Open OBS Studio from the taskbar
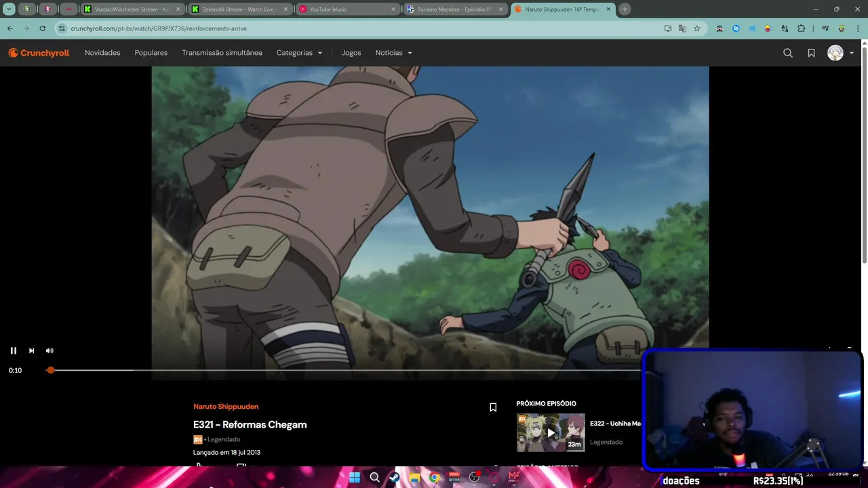Image resolution: width=868 pixels, height=488 pixels. tap(474, 477)
